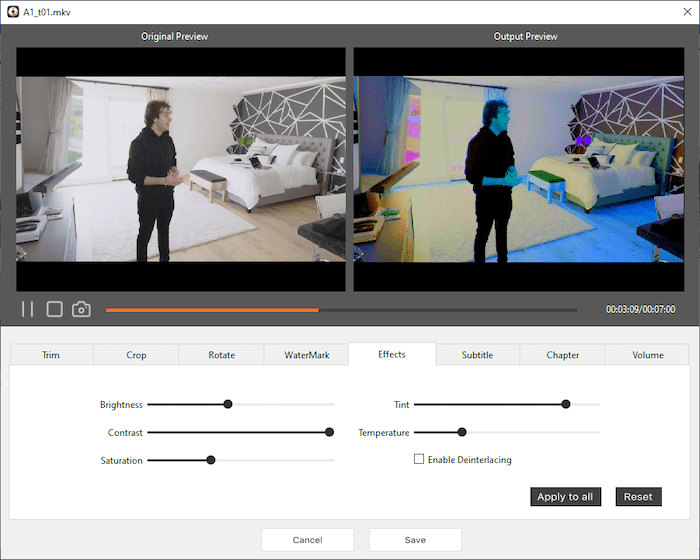The image size is (700, 560).
Task: Click the app icon in the title bar
Action: (x=12, y=11)
